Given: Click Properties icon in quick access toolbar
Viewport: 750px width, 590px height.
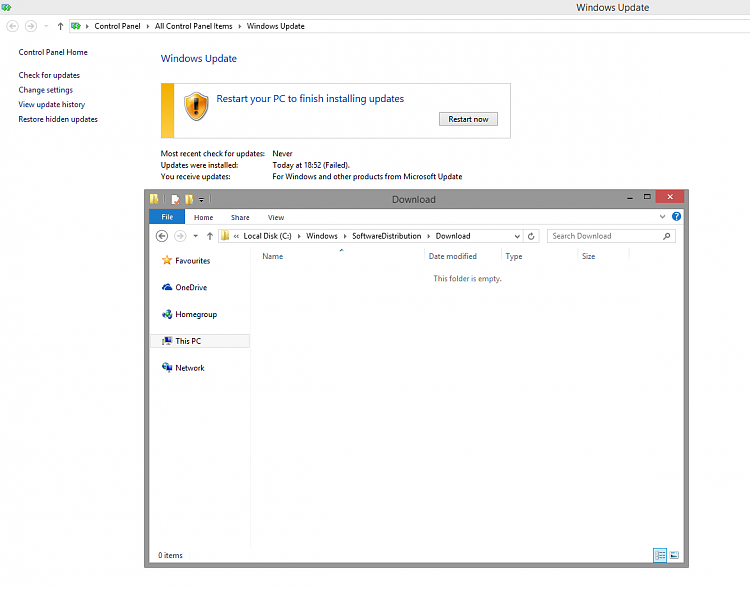Looking at the screenshot, I should tap(176, 199).
